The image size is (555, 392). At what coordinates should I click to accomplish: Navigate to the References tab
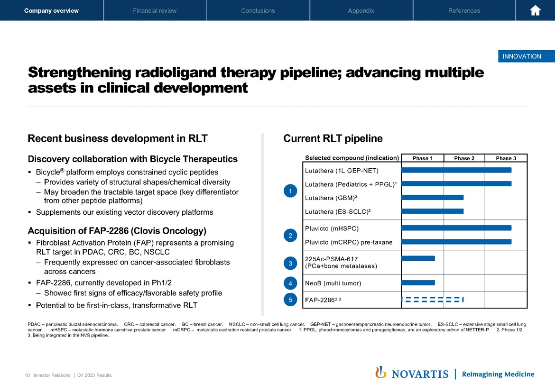point(464,10)
